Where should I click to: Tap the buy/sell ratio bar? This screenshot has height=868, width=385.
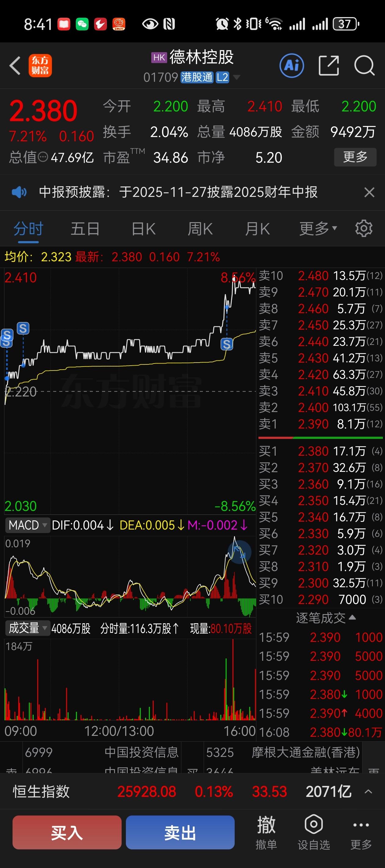coord(321,438)
